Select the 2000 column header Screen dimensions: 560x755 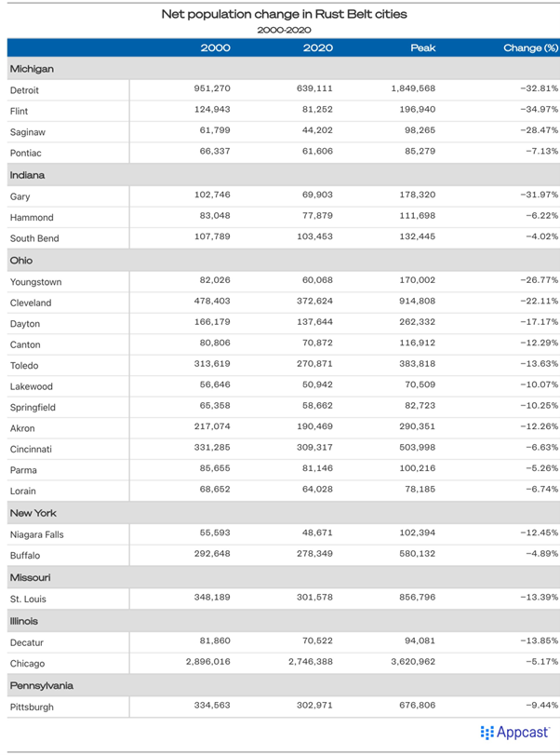pos(216,47)
